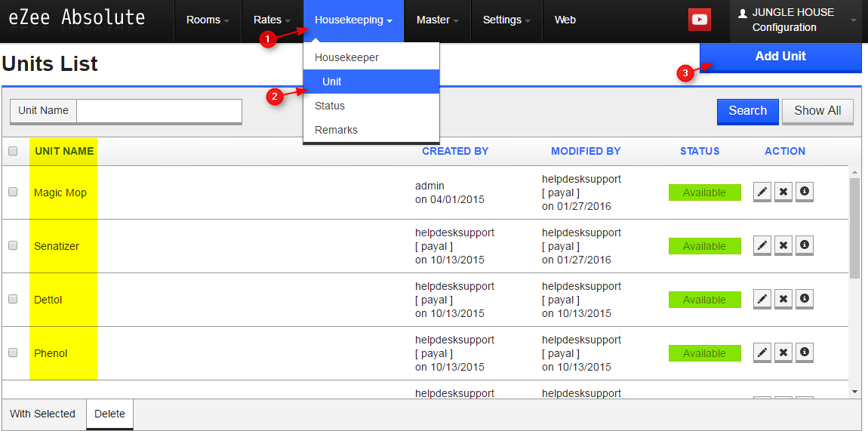View info for the Magic Mop unit
This screenshot has height=431, width=868.
tap(805, 192)
